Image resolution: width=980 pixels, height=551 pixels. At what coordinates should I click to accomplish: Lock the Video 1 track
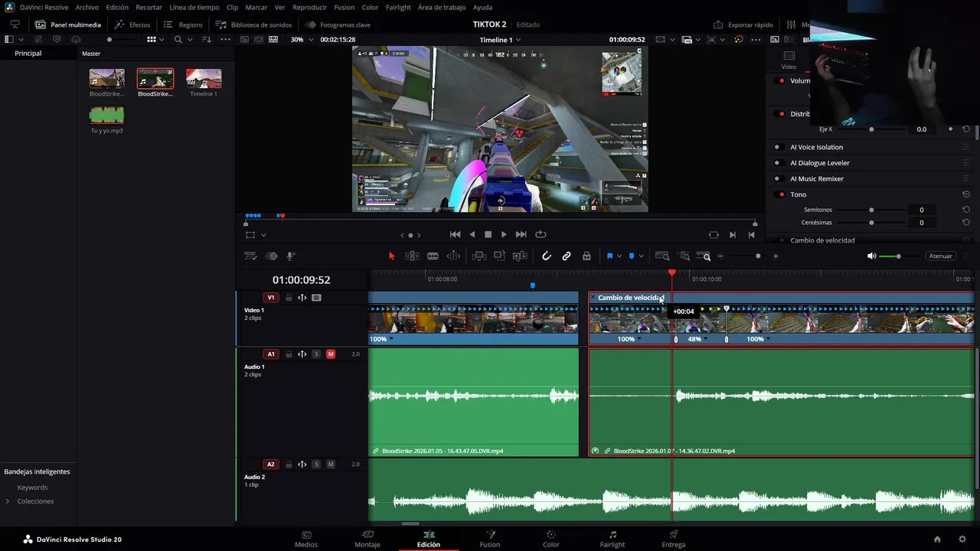(x=289, y=298)
